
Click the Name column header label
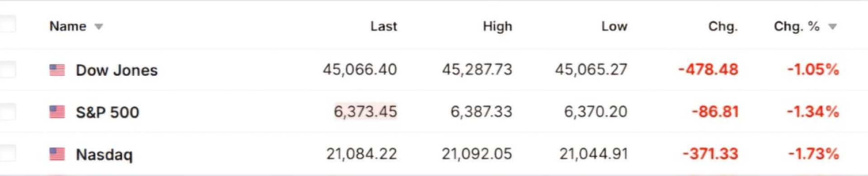(x=68, y=26)
